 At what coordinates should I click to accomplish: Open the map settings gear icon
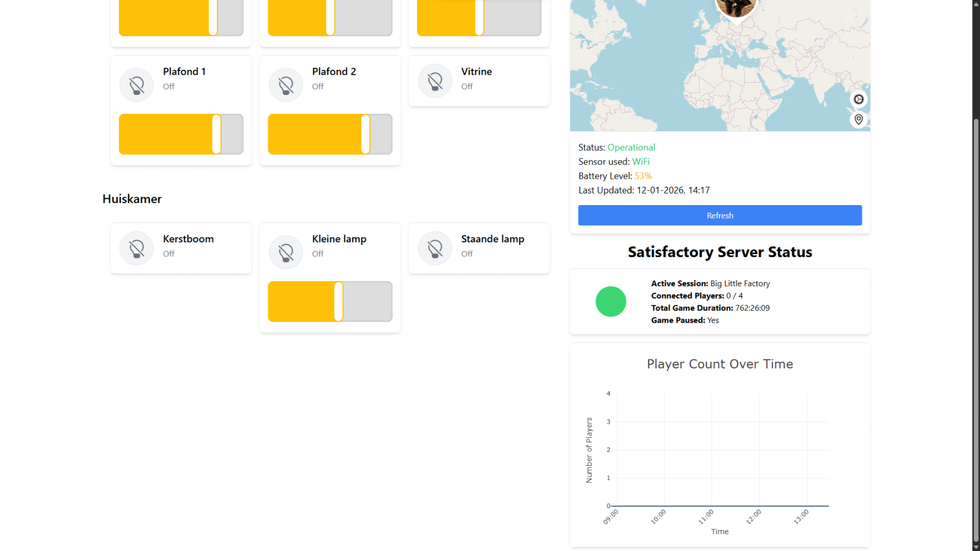pyautogui.click(x=859, y=99)
